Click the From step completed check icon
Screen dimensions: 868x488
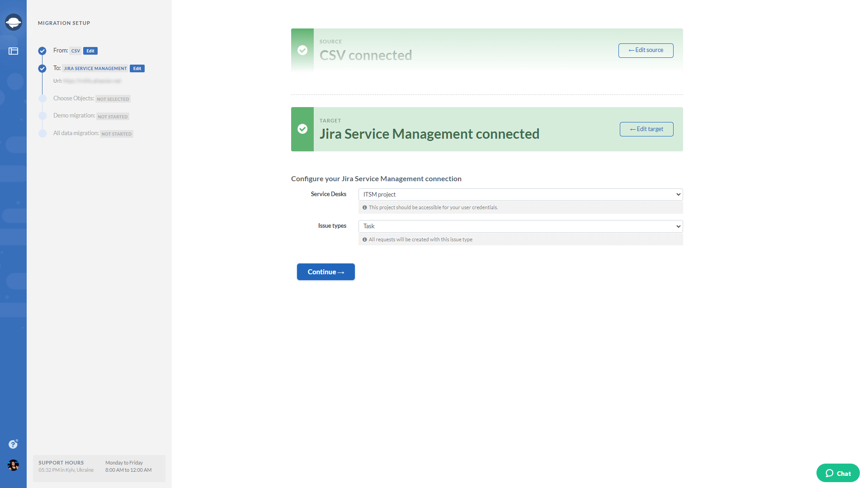click(42, 51)
